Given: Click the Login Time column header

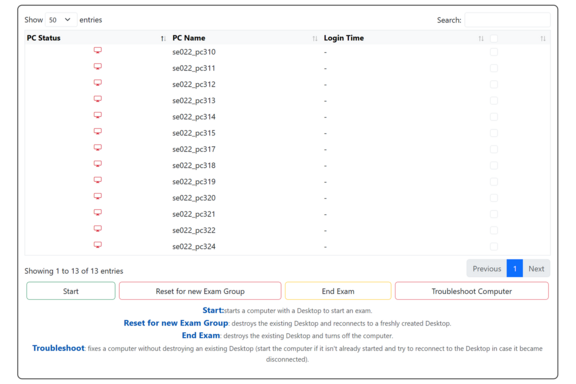Looking at the screenshot, I should [x=344, y=38].
